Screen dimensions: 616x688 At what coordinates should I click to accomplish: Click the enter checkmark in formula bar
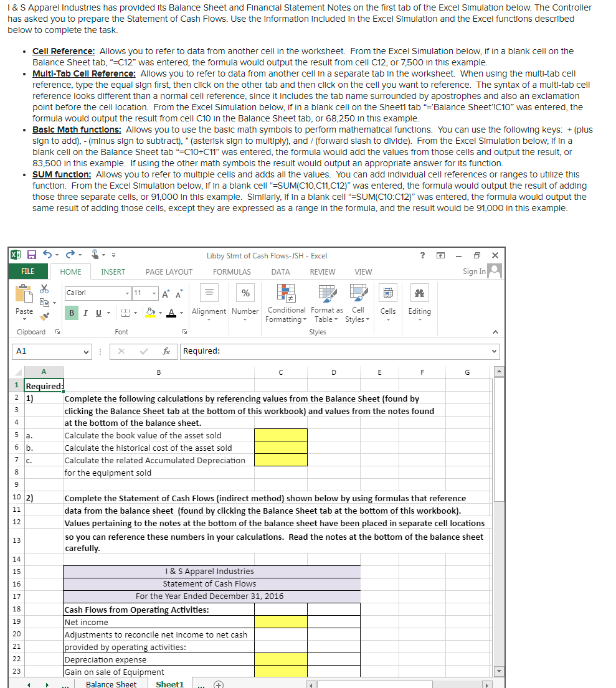[x=144, y=351]
